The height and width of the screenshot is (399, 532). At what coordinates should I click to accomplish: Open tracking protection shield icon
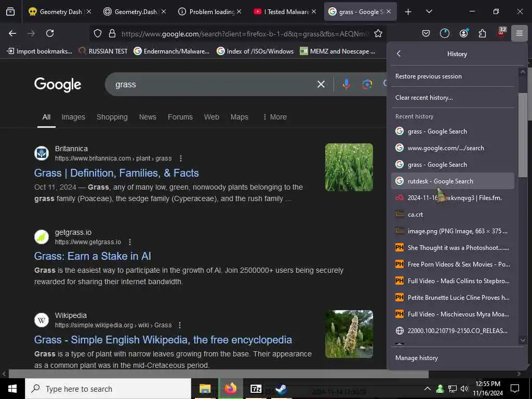click(x=98, y=33)
